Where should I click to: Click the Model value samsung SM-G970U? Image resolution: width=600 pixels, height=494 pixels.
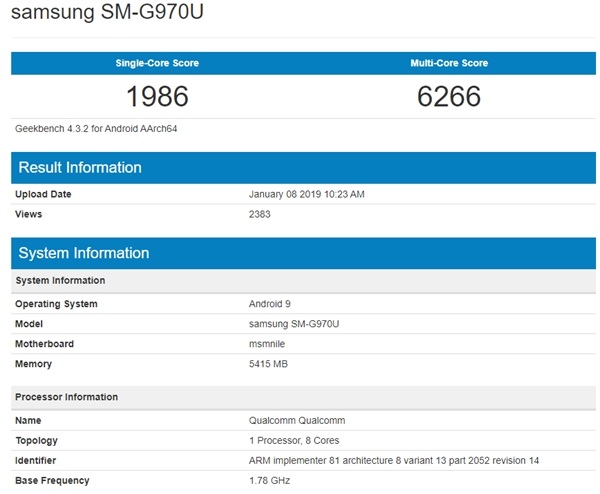tap(292, 324)
